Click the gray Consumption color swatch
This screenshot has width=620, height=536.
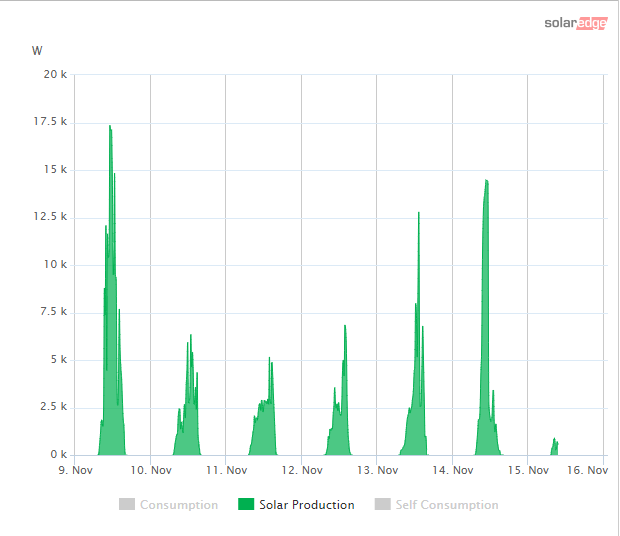pyautogui.click(x=127, y=504)
